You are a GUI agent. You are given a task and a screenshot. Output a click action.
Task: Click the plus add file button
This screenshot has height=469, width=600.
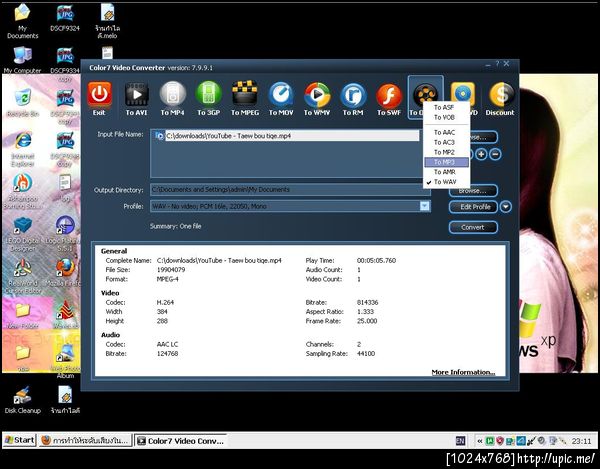481,154
